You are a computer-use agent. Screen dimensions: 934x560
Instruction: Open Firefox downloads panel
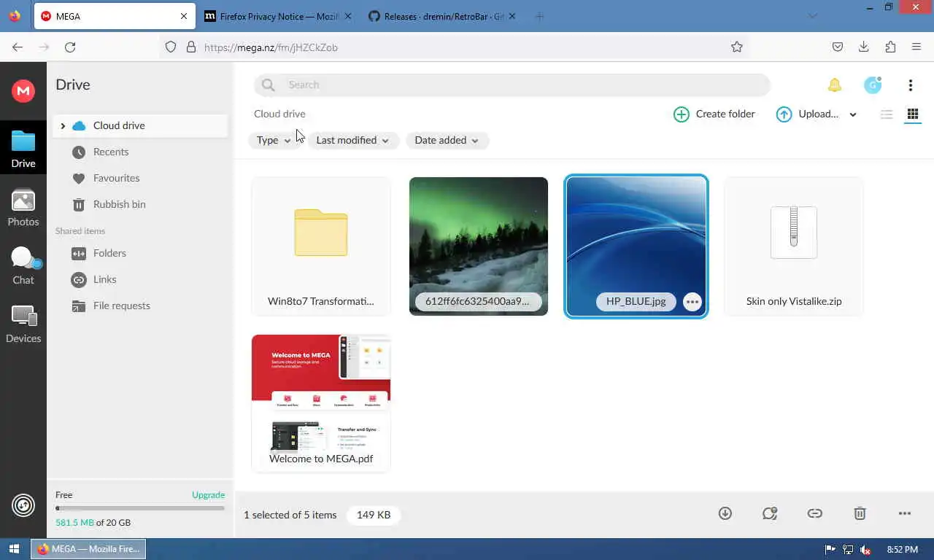click(x=864, y=47)
